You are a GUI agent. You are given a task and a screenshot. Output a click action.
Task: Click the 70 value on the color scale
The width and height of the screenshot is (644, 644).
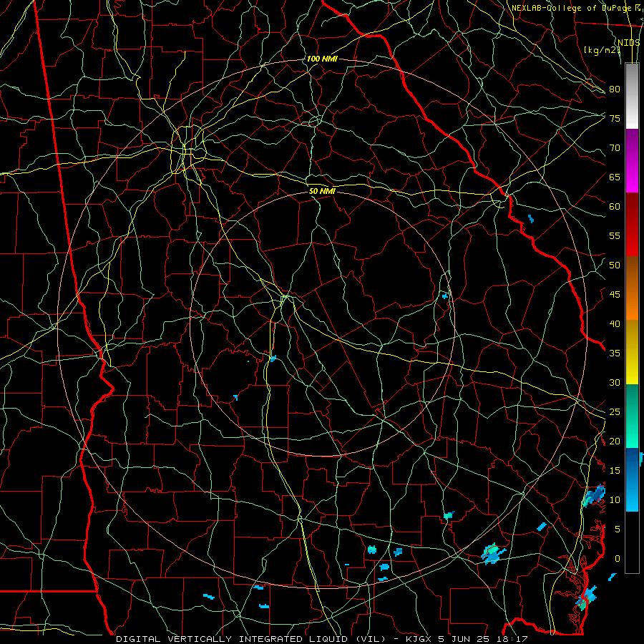tap(615, 148)
